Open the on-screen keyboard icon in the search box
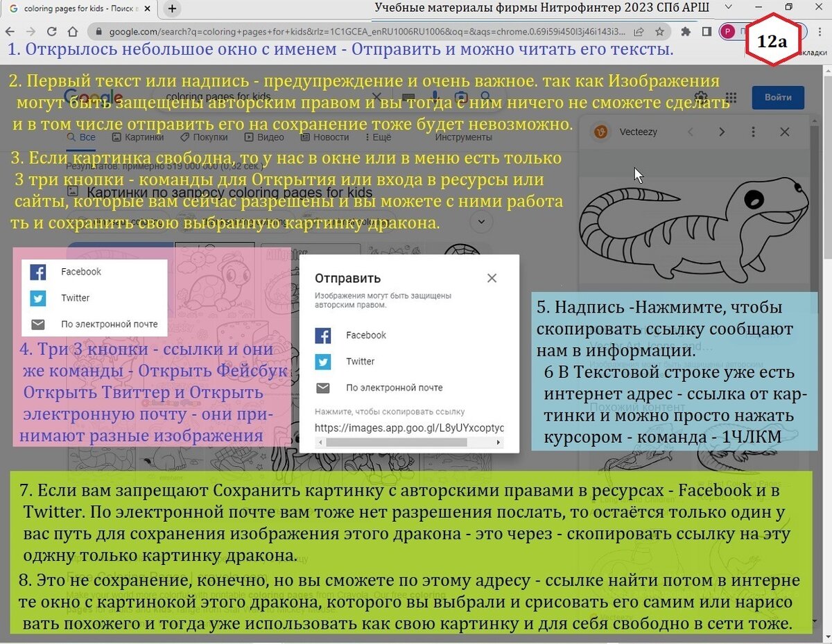Image resolution: width=832 pixels, height=644 pixels. (x=408, y=97)
